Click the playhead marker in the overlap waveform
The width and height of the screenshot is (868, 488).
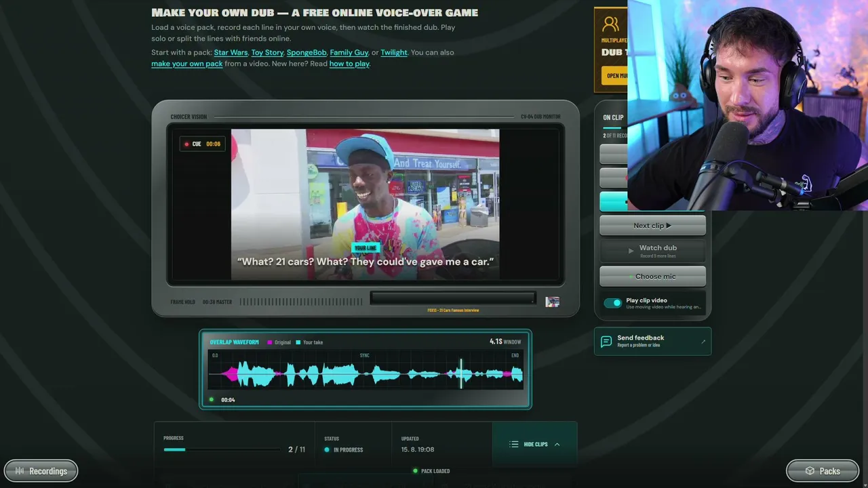tap(461, 373)
